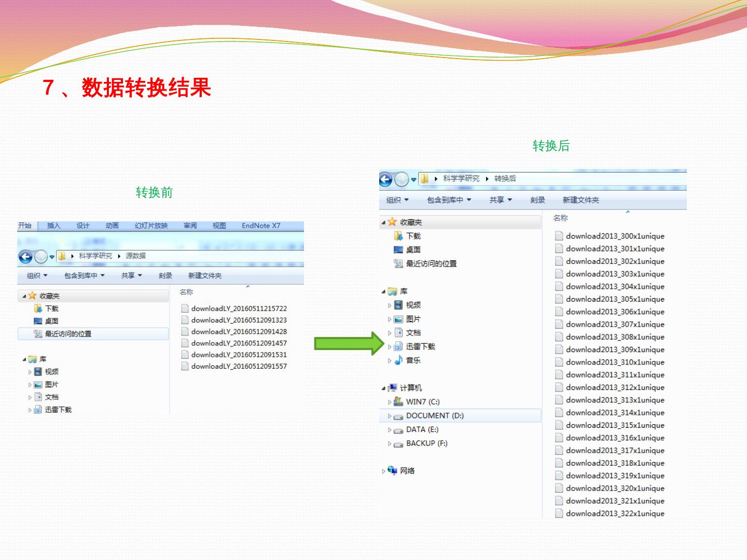Screen dimensions: 747x560
Task: Click the 迅雷下载 icon in the 转换后 window
Action: click(x=398, y=346)
